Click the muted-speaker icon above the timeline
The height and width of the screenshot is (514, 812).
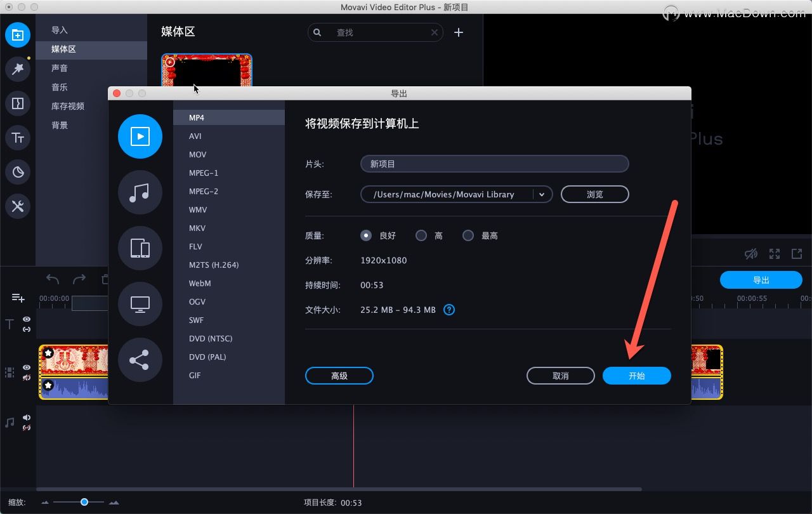tap(751, 254)
